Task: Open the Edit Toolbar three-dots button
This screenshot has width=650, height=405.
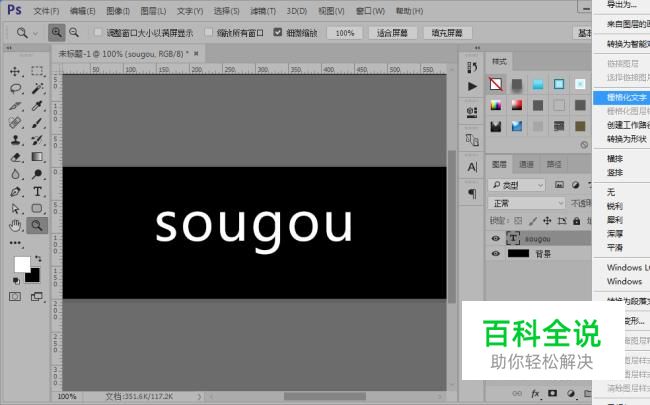Action: [x=15, y=243]
